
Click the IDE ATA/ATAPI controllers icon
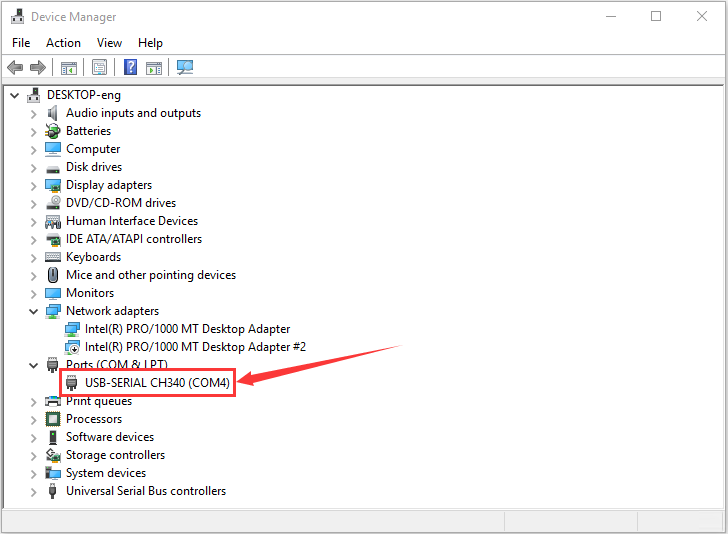click(53, 240)
